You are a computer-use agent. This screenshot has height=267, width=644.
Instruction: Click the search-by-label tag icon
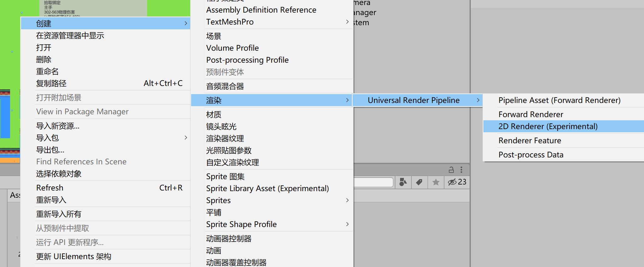(x=419, y=182)
